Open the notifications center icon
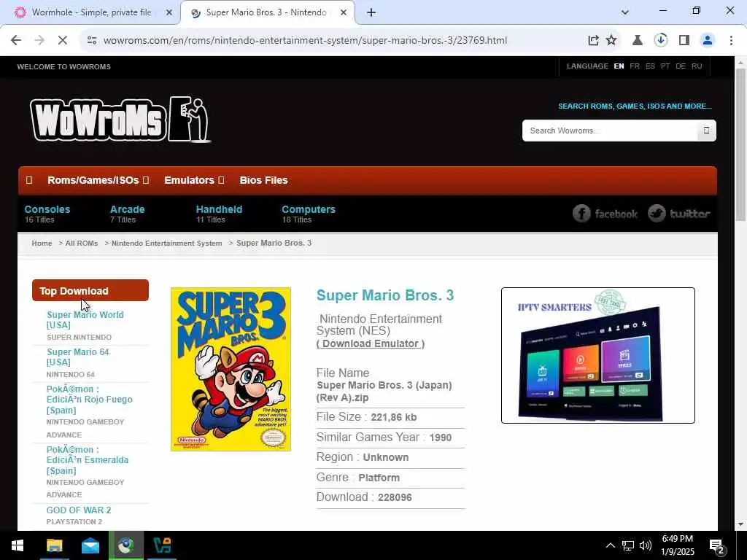The height and width of the screenshot is (560, 747). pyautogui.click(x=717, y=547)
